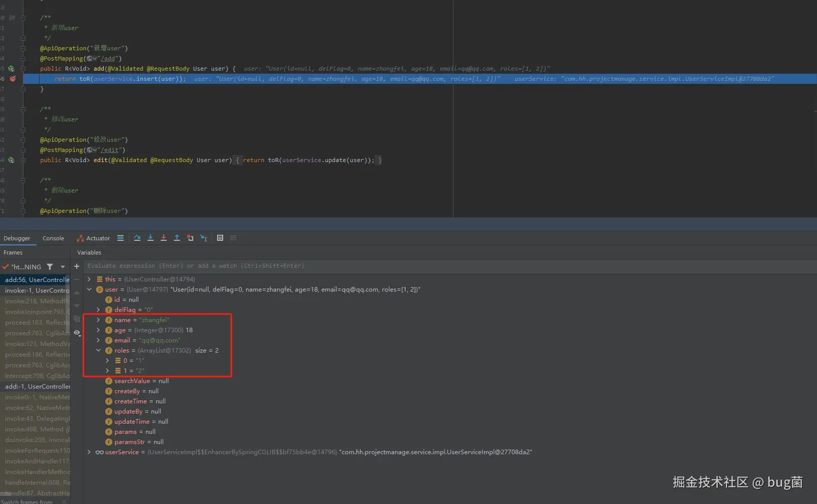Click the globe icon in the /add mapping
Screen dimensions: 817x504
(89, 58)
